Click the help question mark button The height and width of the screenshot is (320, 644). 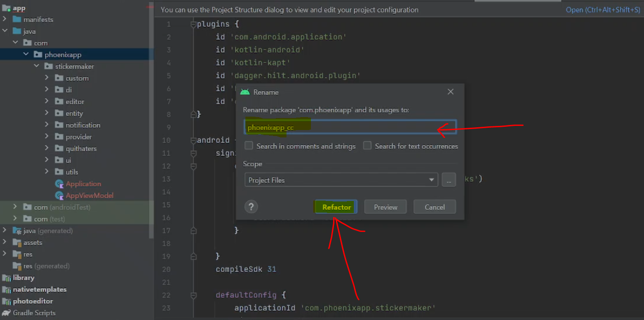[x=251, y=207]
